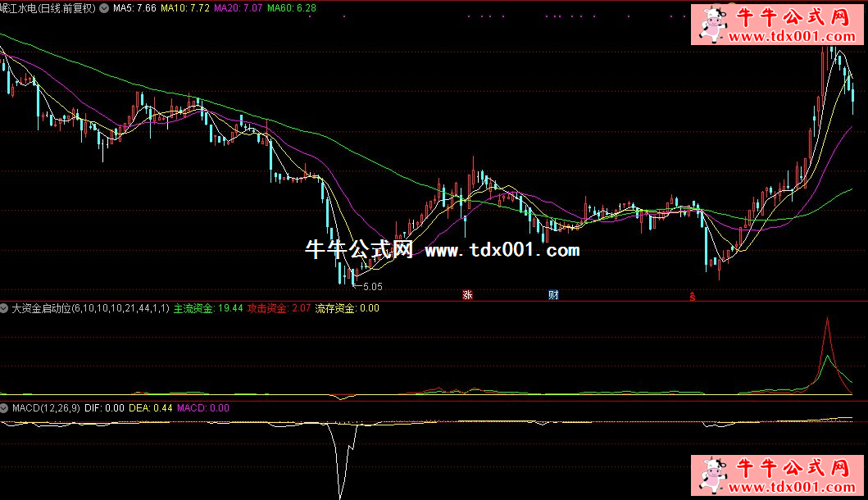The width and height of the screenshot is (868, 500).
Task: Click the 攻击资金 red value label
Action: coord(279,309)
